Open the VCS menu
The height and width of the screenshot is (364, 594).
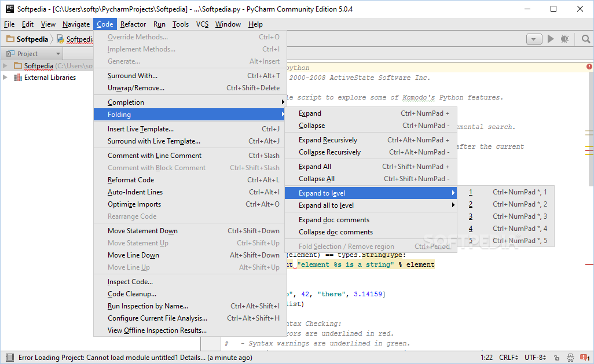pyautogui.click(x=202, y=24)
